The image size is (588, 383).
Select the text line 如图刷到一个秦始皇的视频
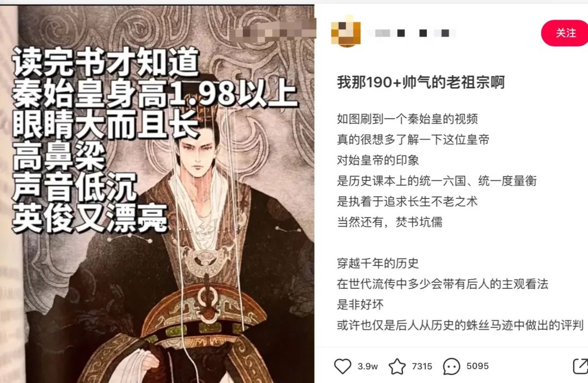[x=407, y=119]
